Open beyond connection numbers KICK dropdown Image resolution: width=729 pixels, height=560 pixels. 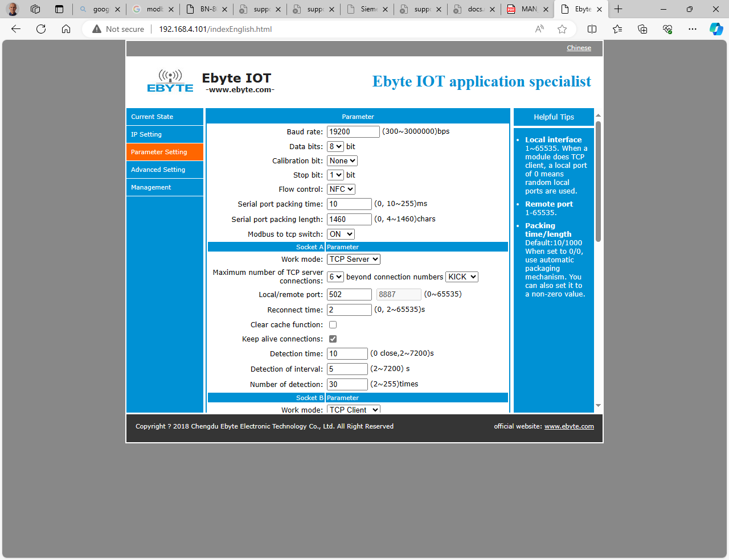[462, 277]
